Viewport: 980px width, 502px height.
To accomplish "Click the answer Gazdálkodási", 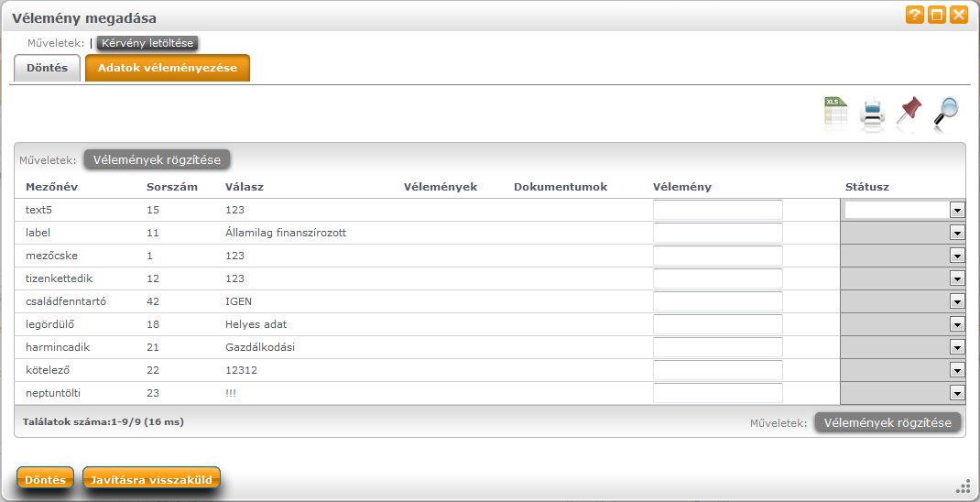I will click(x=260, y=347).
